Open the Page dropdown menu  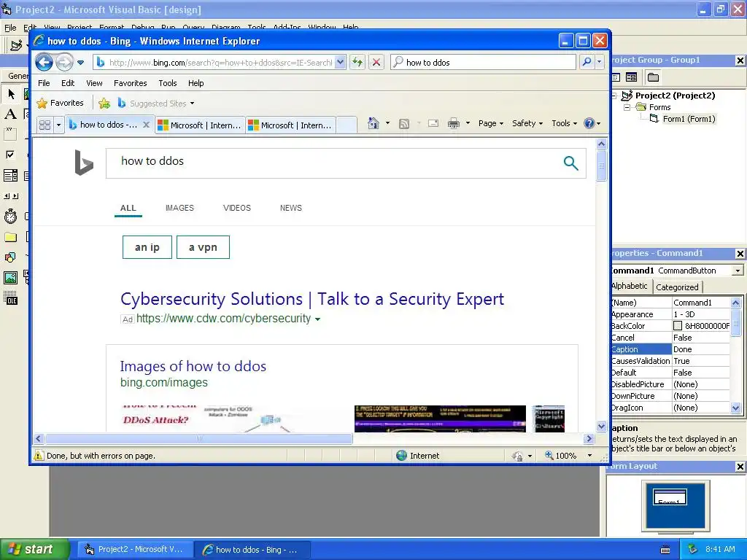pos(491,123)
